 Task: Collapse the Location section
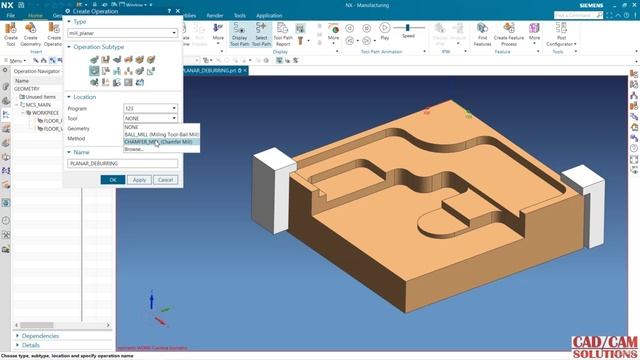[x=69, y=97]
